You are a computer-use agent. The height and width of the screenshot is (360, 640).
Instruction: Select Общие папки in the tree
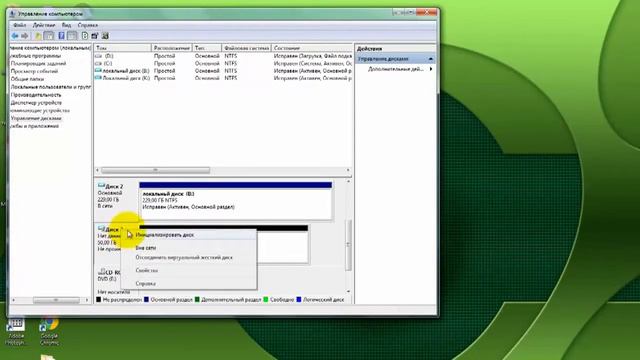coord(27,79)
